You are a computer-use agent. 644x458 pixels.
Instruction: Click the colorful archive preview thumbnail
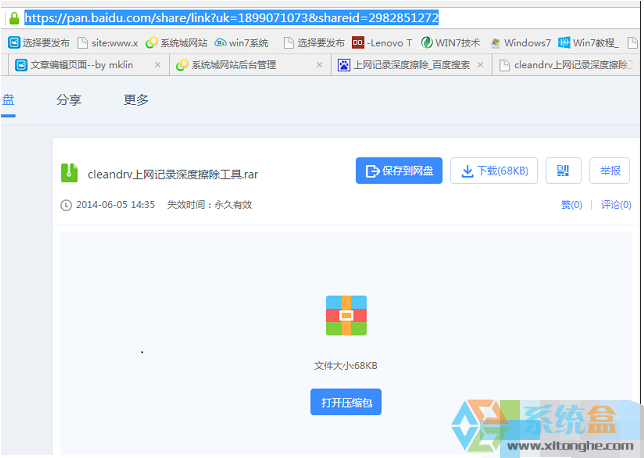click(x=346, y=315)
